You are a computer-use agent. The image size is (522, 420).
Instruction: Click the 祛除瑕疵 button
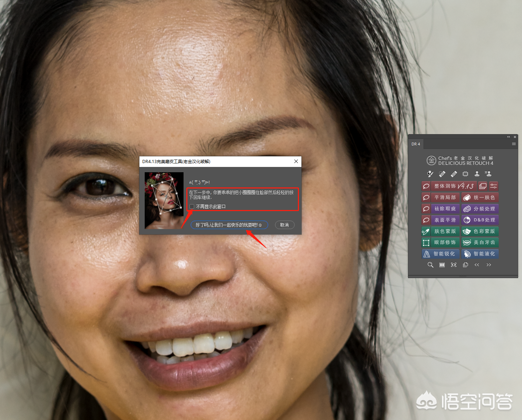tap(445, 209)
